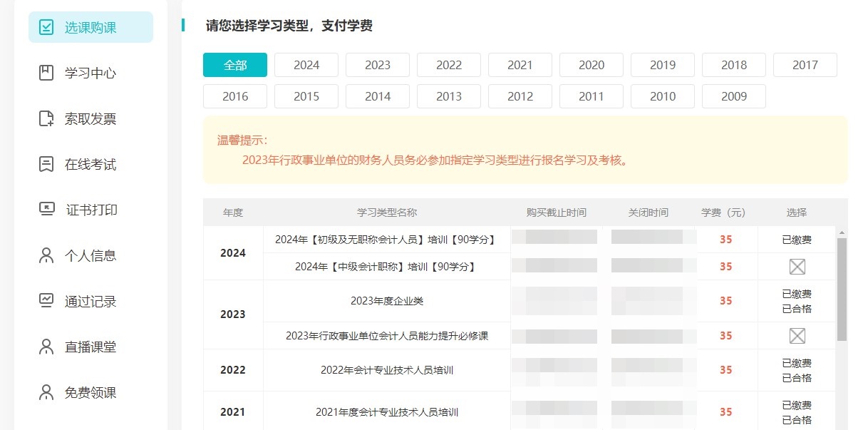
Task: Click the 索取发票 document icon
Action: click(46, 119)
